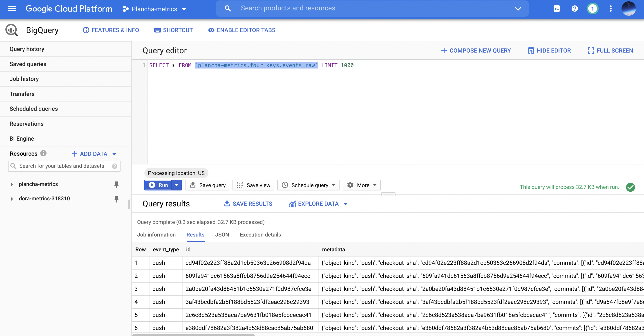Image resolution: width=644 pixels, height=336 pixels.
Task: Click the Save query button
Action: (x=207, y=185)
